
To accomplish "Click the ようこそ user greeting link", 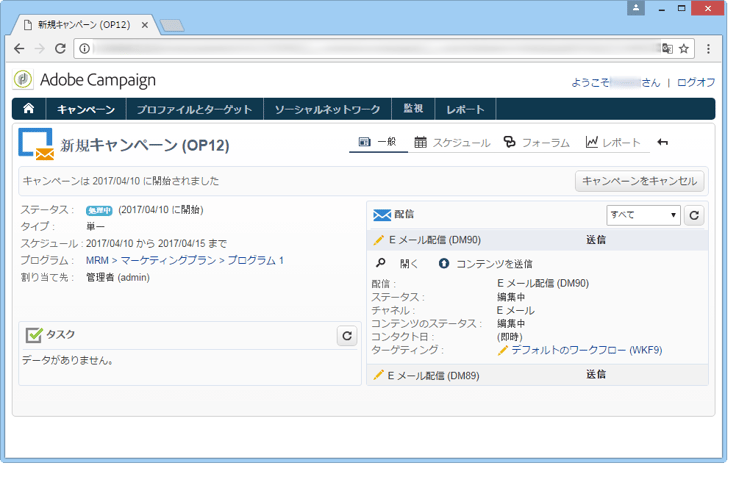I will pyautogui.click(x=616, y=82).
